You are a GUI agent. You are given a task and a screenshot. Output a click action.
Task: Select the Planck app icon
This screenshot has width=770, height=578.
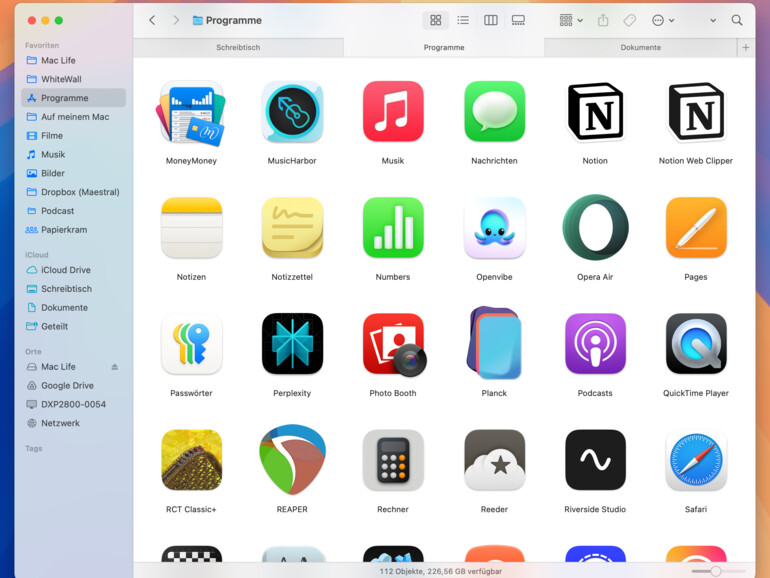pyautogui.click(x=494, y=343)
